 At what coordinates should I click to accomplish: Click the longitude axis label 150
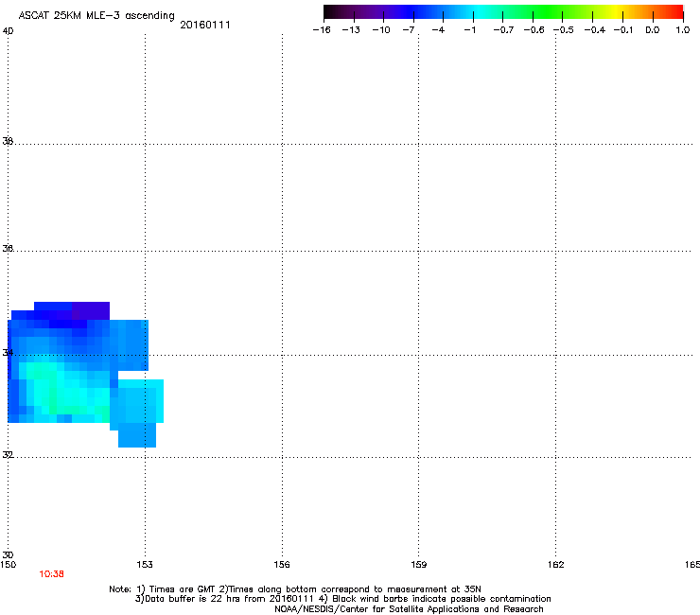point(8,565)
